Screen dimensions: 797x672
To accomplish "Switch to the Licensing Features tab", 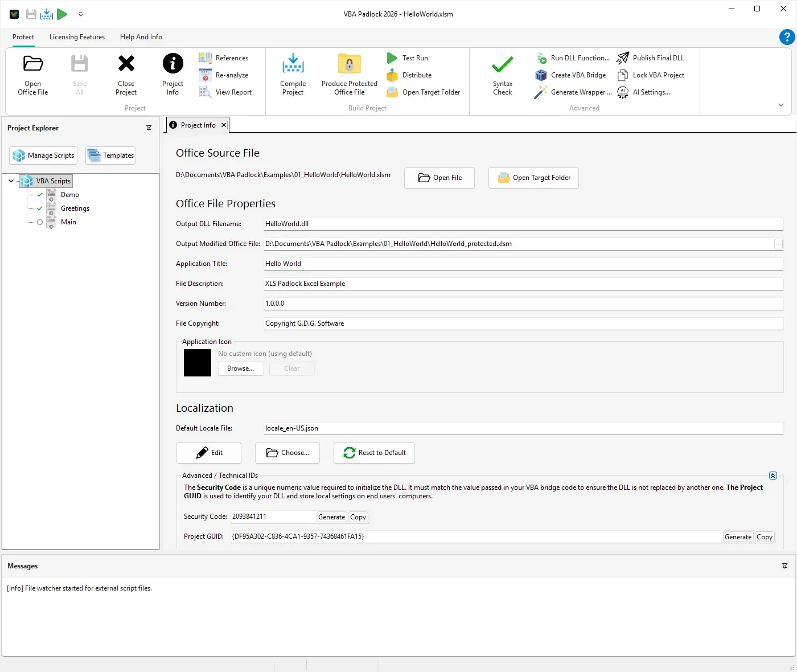I will 77,37.
